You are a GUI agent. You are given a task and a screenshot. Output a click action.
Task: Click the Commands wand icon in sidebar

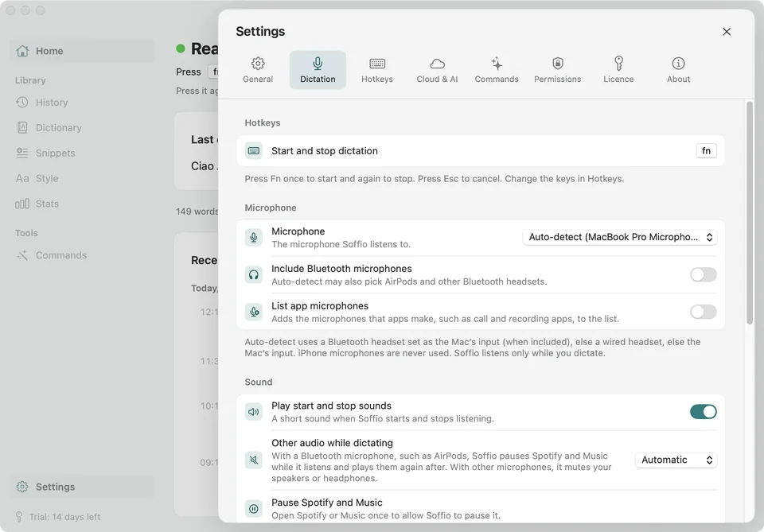[22, 255]
